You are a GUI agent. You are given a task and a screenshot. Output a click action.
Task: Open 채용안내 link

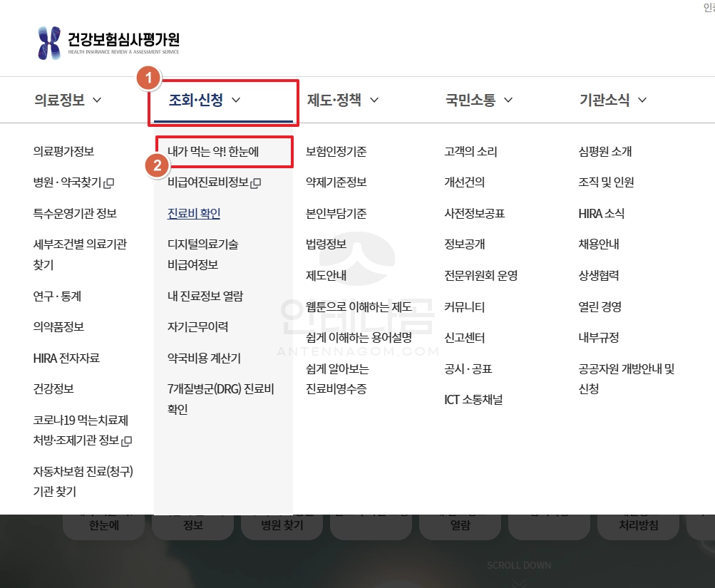tap(599, 244)
